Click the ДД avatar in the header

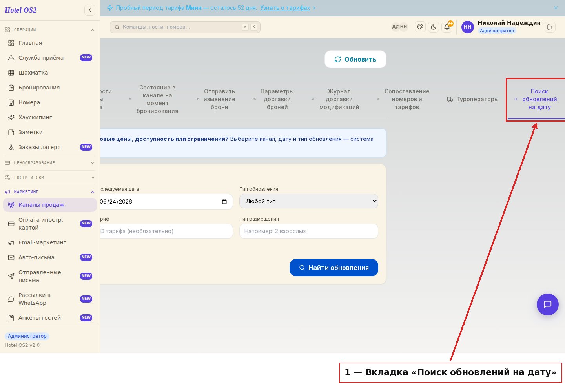tap(395, 27)
